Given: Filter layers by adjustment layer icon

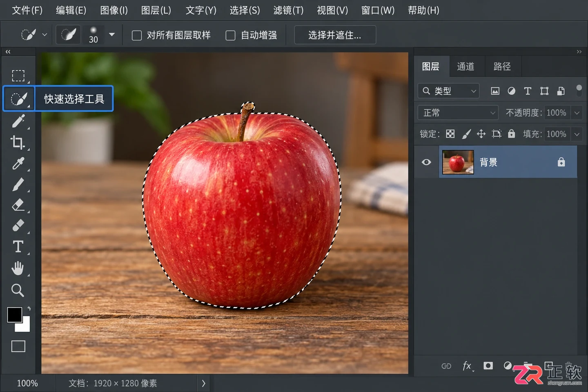Looking at the screenshot, I should click(x=511, y=91).
